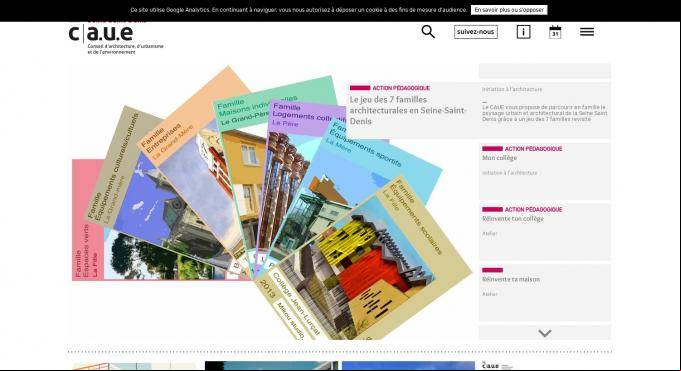Image resolution: width=681 pixels, height=371 pixels.
Task: Open the 'Réinvente ton collège' entry
Action: [x=512, y=219]
